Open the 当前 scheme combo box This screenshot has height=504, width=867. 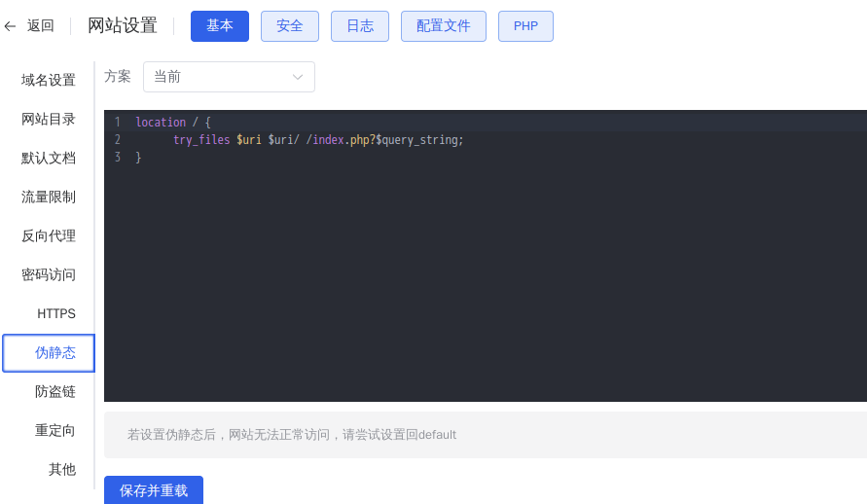pyautogui.click(x=229, y=77)
